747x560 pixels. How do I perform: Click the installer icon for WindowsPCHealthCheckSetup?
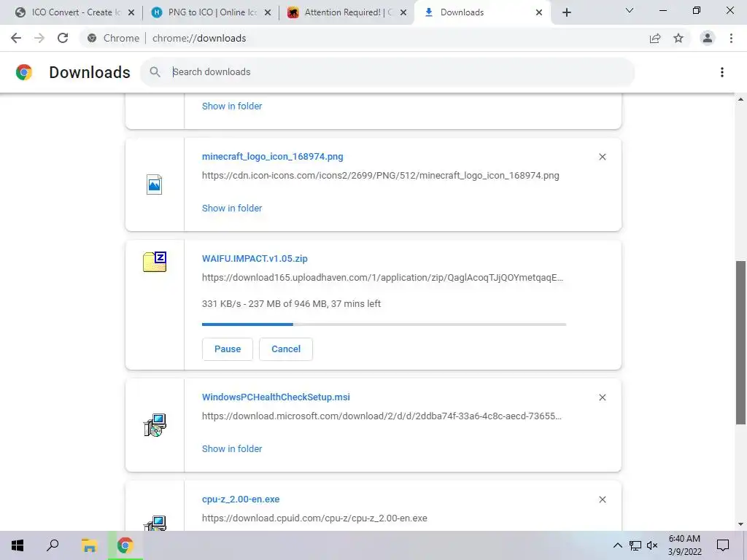coord(155,425)
